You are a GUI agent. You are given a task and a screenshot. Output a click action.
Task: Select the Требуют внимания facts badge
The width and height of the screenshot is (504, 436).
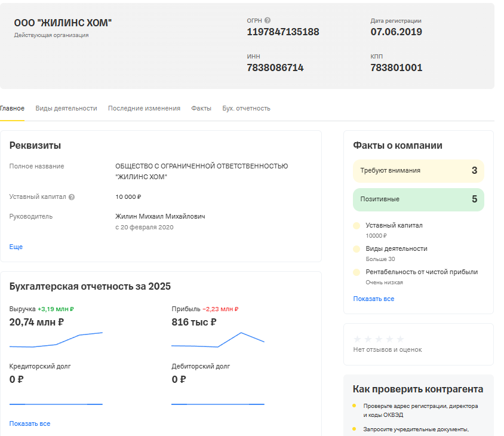click(x=418, y=171)
